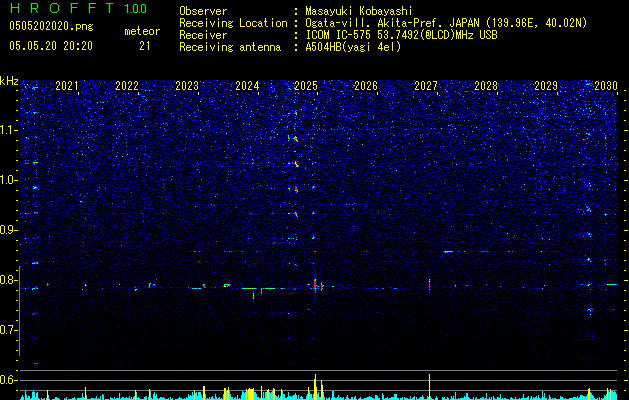Click the tallest yellow power spike below 2027
Image resolution: width=629 pixels, height=400 pixels.
(x=430, y=387)
